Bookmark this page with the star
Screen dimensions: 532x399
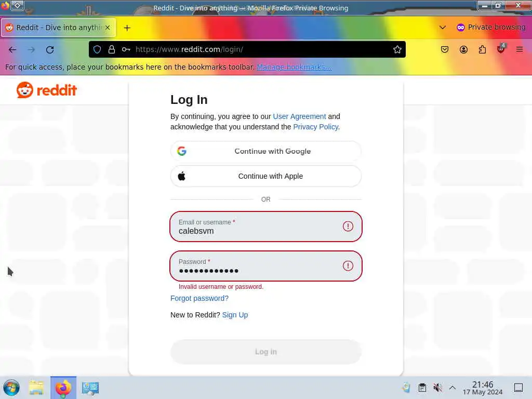(x=397, y=49)
